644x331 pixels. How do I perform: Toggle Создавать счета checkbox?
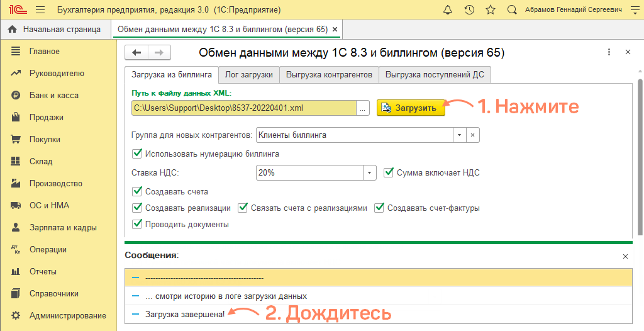pyautogui.click(x=136, y=191)
